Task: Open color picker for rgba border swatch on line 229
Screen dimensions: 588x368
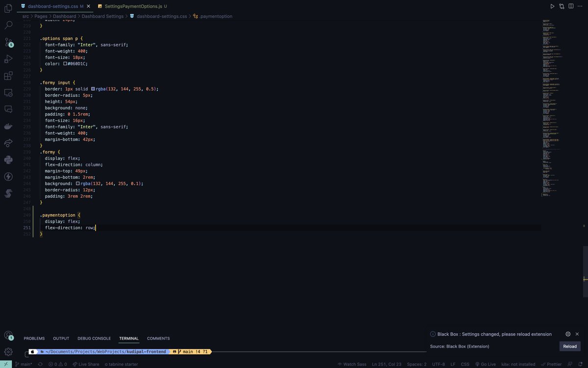Action: [93, 89]
